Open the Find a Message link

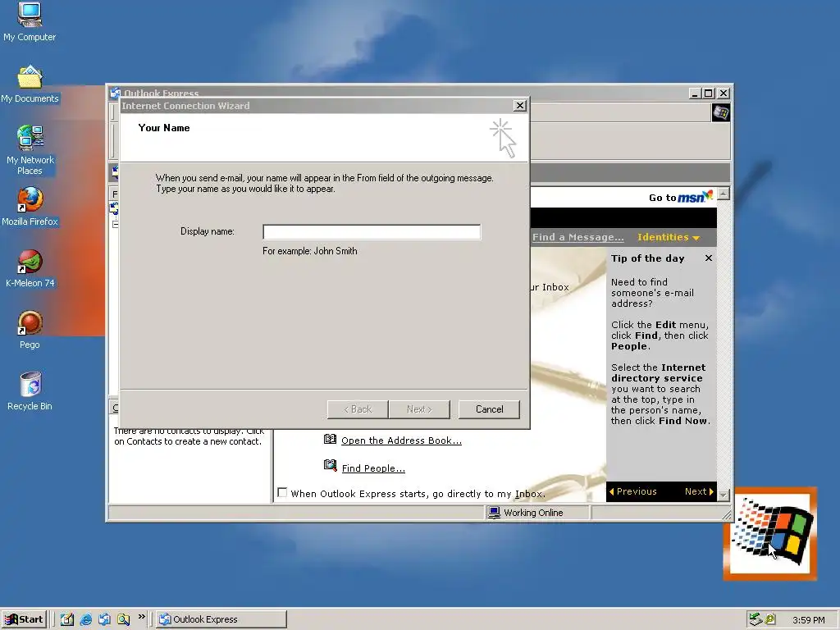pyautogui.click(x=578, y=237)
